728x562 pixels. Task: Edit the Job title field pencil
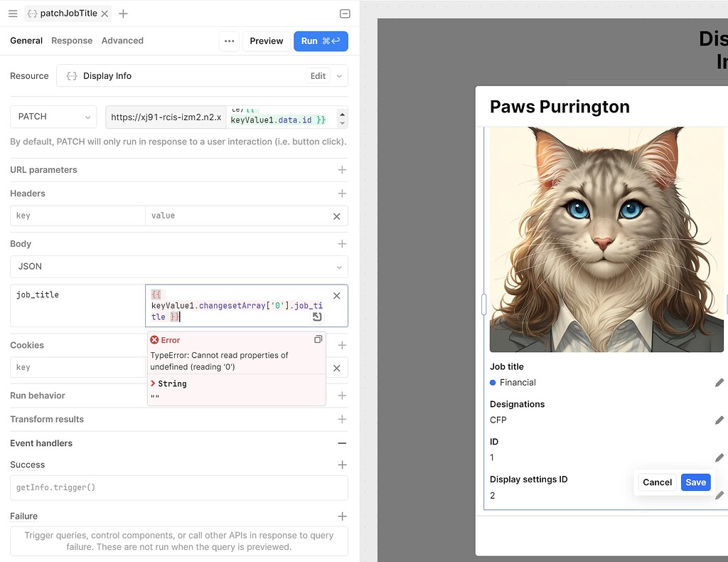[x=719, y=383]
